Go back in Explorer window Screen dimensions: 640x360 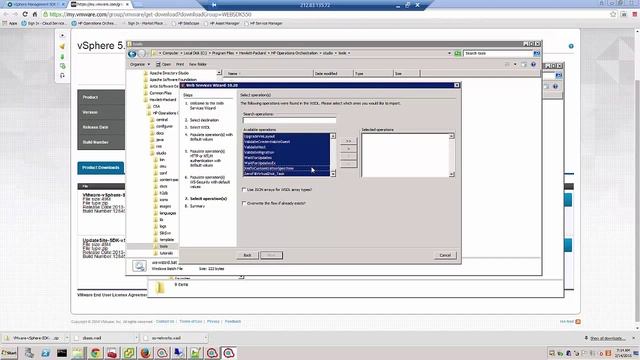coord(132,53)
